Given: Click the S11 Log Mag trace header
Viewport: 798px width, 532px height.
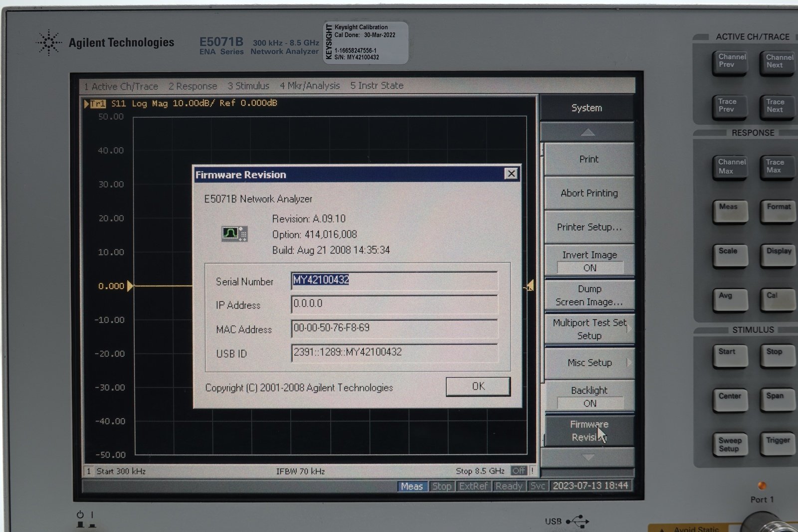Looking at the screenshot, I should [195, 103].
